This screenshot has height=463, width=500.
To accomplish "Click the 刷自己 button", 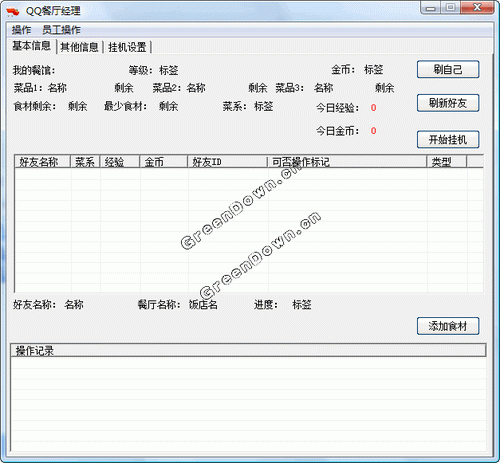I will [448, 69].
